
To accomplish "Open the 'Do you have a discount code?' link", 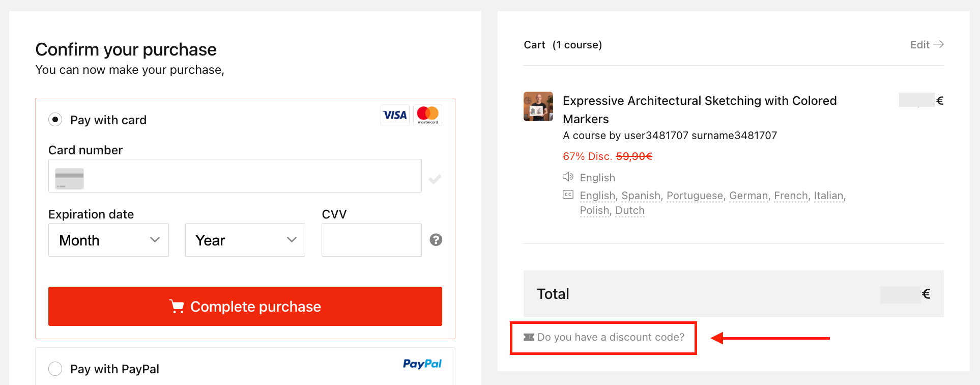I will click(611, 337).
